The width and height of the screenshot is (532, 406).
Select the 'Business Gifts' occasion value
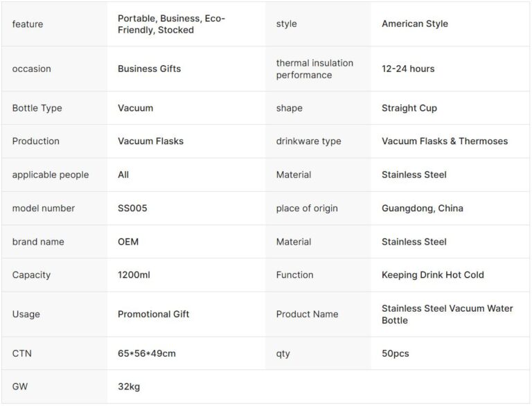coord(149,69)
